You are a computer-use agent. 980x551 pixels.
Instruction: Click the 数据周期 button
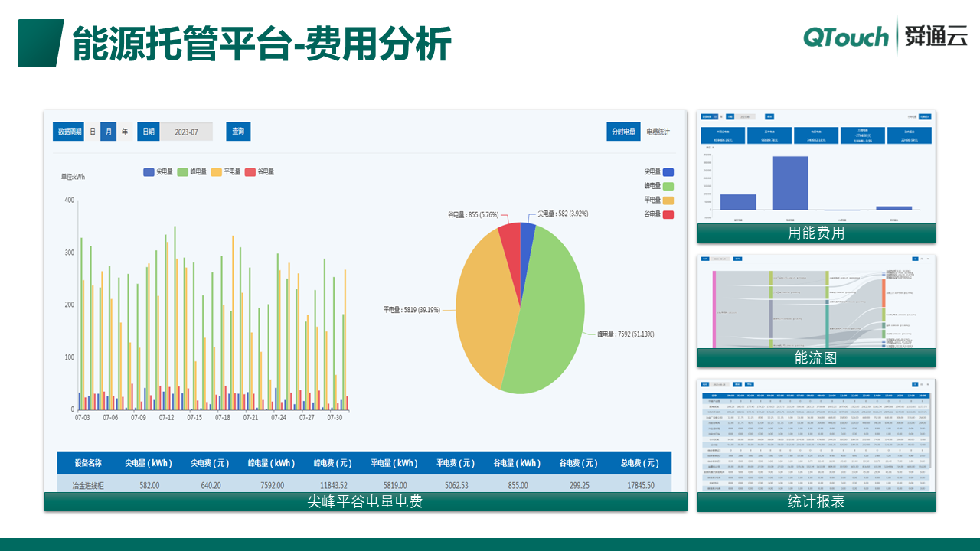(70, 131)
